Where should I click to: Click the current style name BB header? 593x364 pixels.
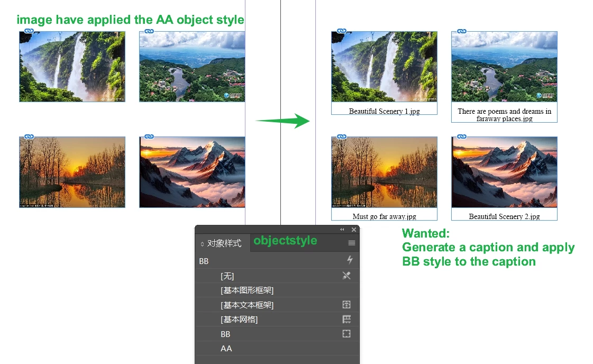(x=204, y=261)
